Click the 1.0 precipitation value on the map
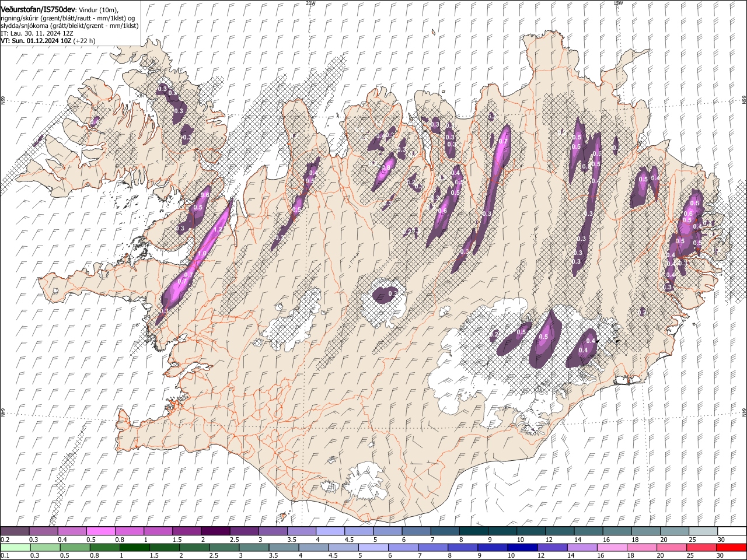The height and width of the screenshot is (560, 747). click(x=202, y=254)
